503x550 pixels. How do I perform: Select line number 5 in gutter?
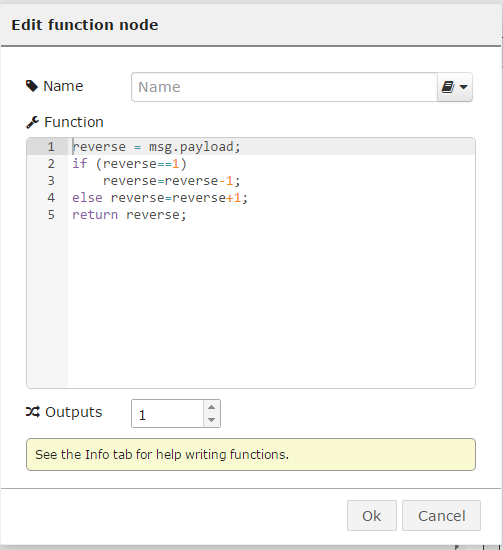51,215
